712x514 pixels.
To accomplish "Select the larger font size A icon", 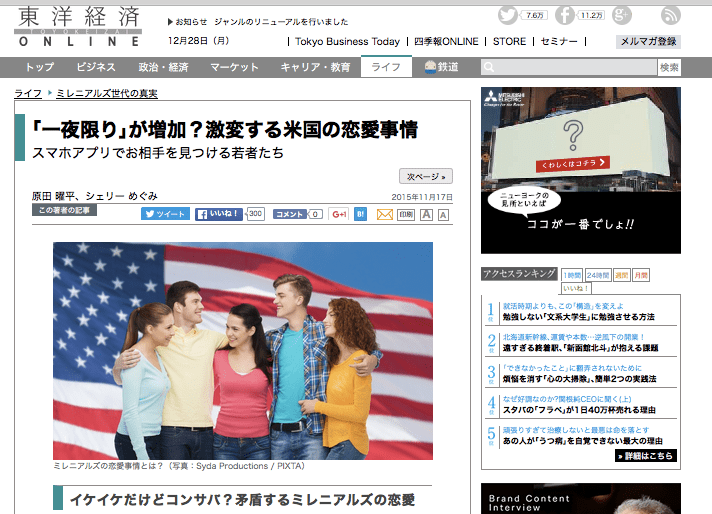I will point(426,214).
